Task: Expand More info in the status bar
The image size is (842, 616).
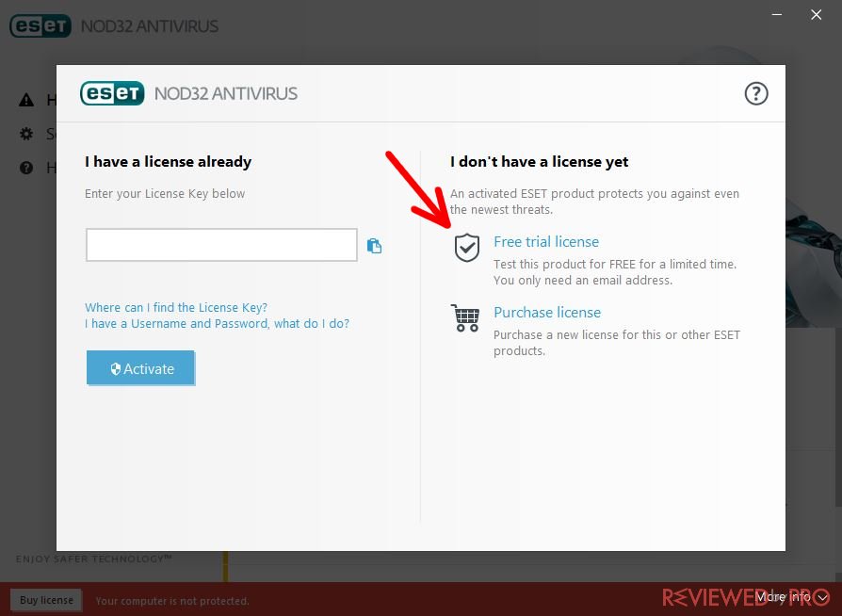Action: tap(793, 596)
